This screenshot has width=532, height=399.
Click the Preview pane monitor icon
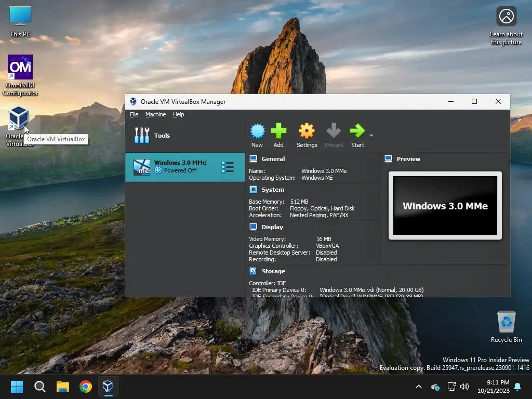tap(389, 158)
